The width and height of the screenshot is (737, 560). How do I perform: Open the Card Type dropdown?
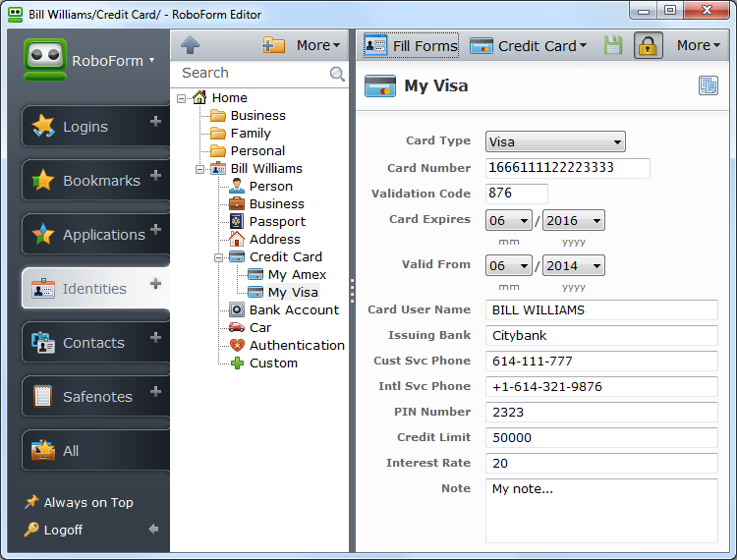click(555, 141)
